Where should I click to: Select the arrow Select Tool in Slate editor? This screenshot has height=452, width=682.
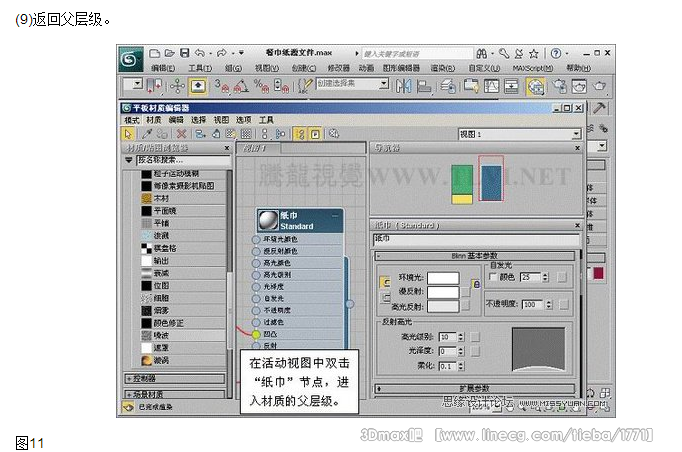click(x=128, y=134)
